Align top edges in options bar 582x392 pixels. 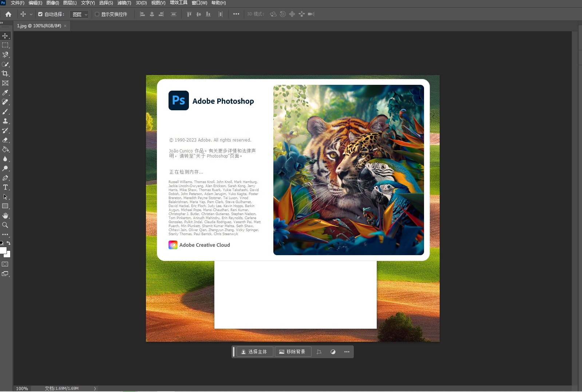point(189,14)
